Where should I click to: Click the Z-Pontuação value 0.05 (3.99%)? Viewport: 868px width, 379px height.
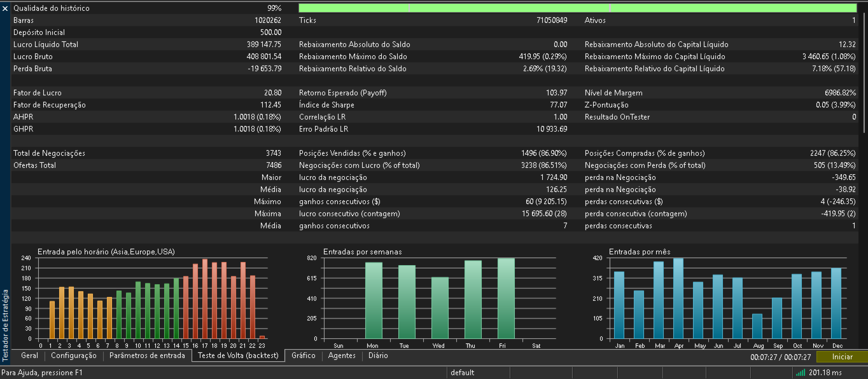(836, 105)
